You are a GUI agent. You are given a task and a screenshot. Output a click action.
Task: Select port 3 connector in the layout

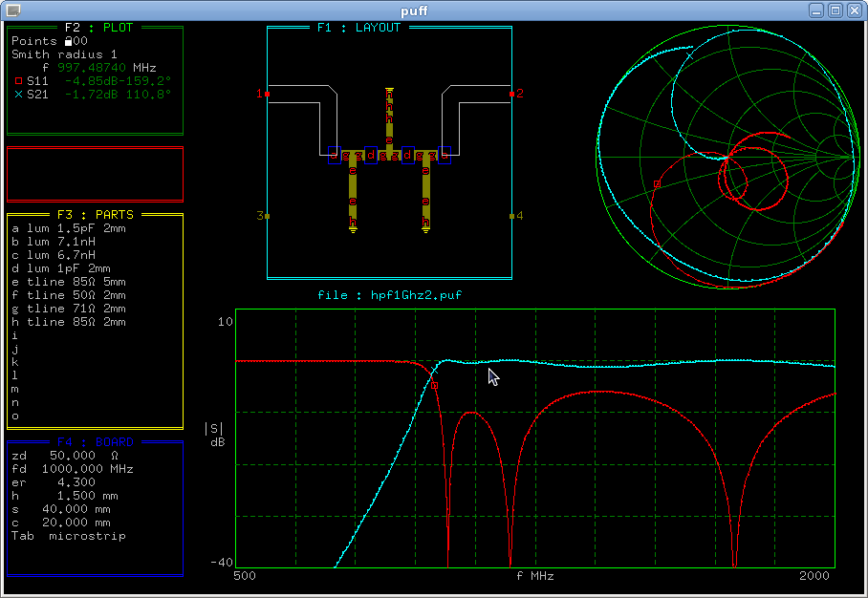[x=268, y=216]
